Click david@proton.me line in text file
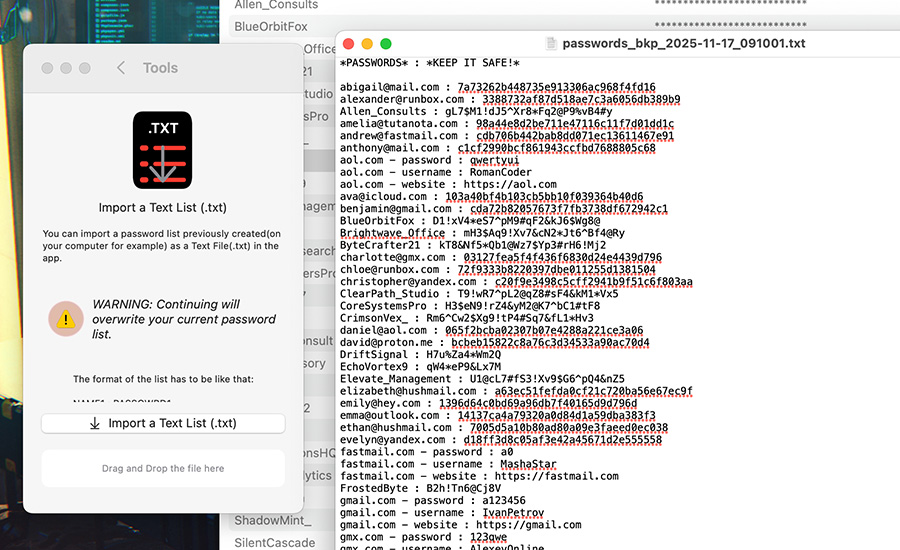The height and width of the screenshot is (550, 900). pos(495,342)
